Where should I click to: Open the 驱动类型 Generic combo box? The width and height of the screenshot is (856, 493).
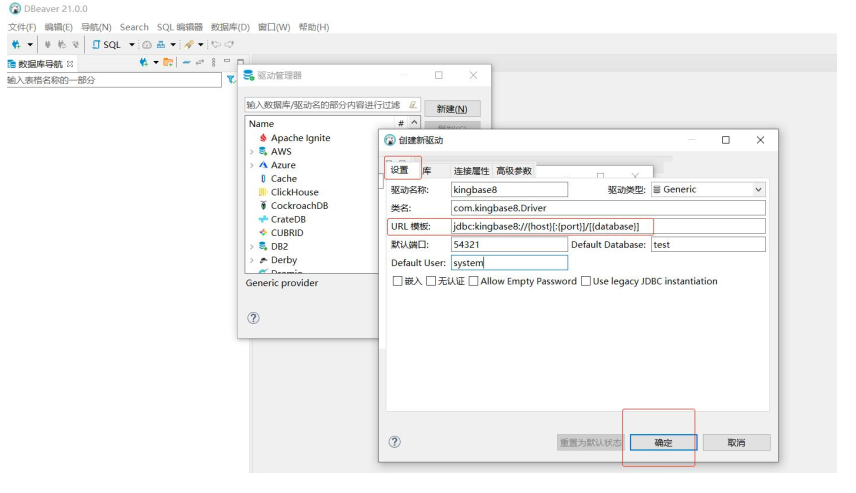(708, 189)
